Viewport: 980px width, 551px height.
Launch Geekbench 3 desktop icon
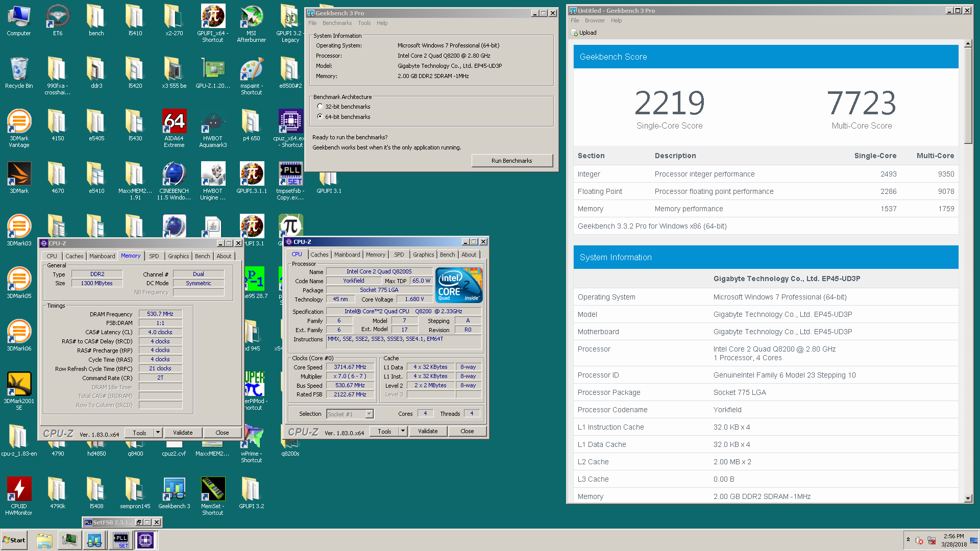pos(174,493)
